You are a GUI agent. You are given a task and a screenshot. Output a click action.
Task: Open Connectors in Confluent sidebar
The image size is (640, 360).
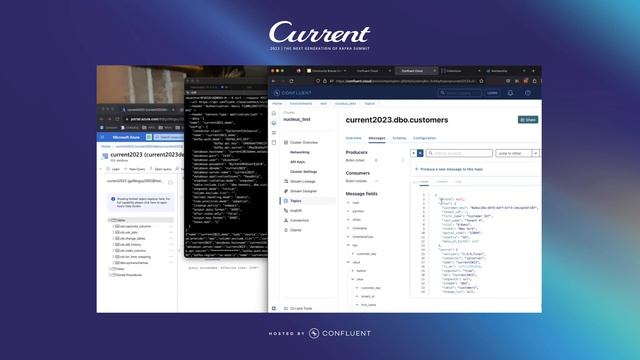[x=296, y=220]
